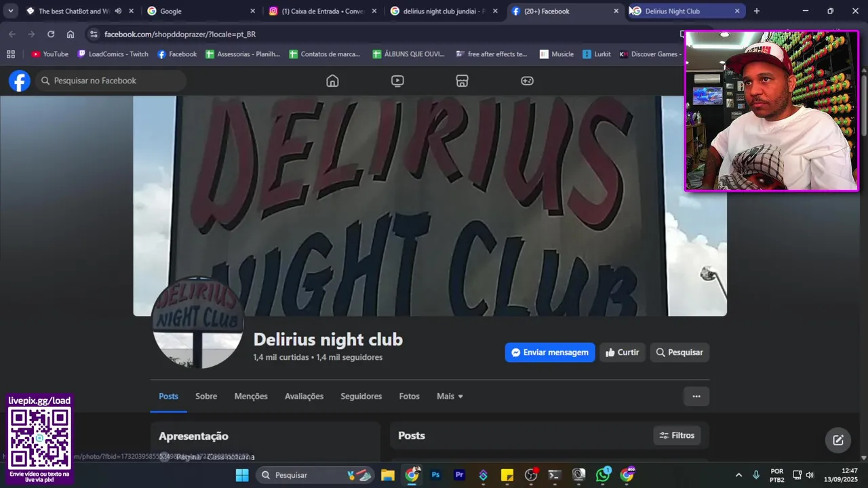Open the Musicle bookmark
The height and width of the screenshot is (488, 868).
(557, 54)
